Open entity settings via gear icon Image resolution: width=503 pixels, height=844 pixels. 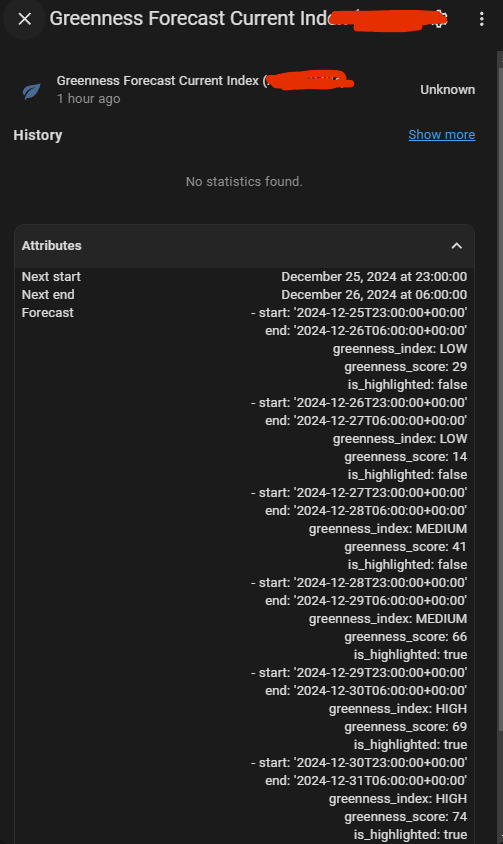tap(441, 19)
